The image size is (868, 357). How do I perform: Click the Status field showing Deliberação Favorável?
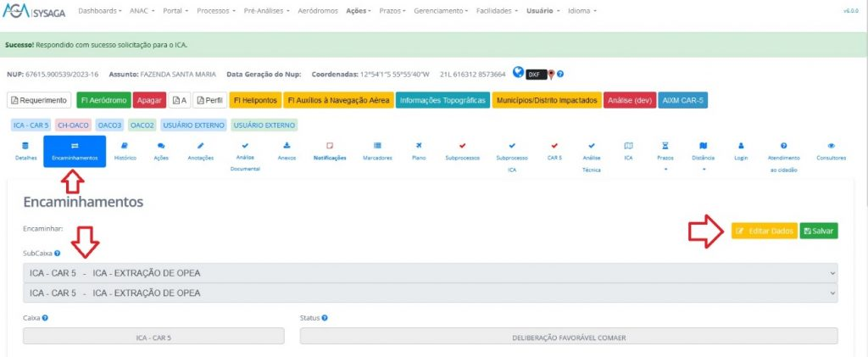tap(568, 337)
